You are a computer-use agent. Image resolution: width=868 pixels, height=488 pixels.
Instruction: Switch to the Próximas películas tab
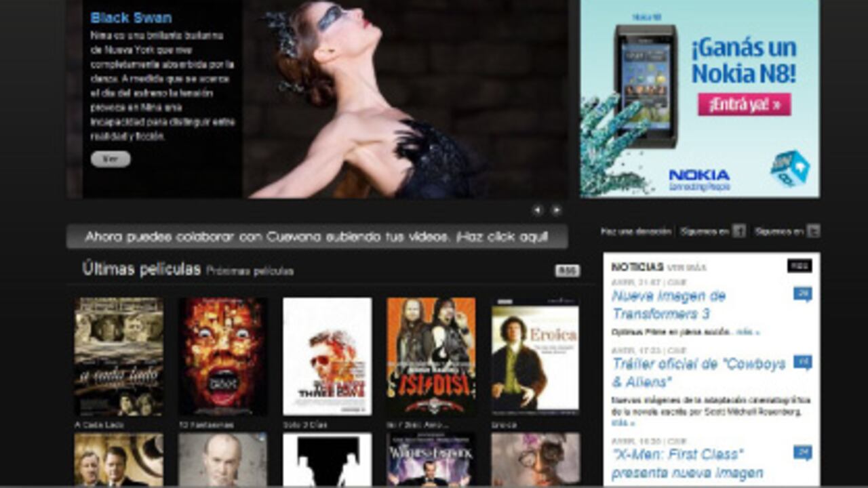click(x=250, y=271)
